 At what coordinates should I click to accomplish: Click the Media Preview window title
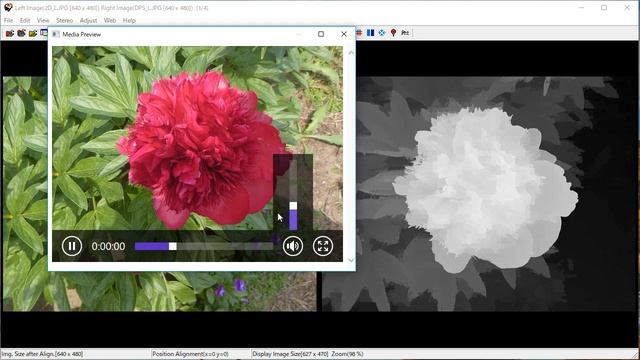click(82, 34)
